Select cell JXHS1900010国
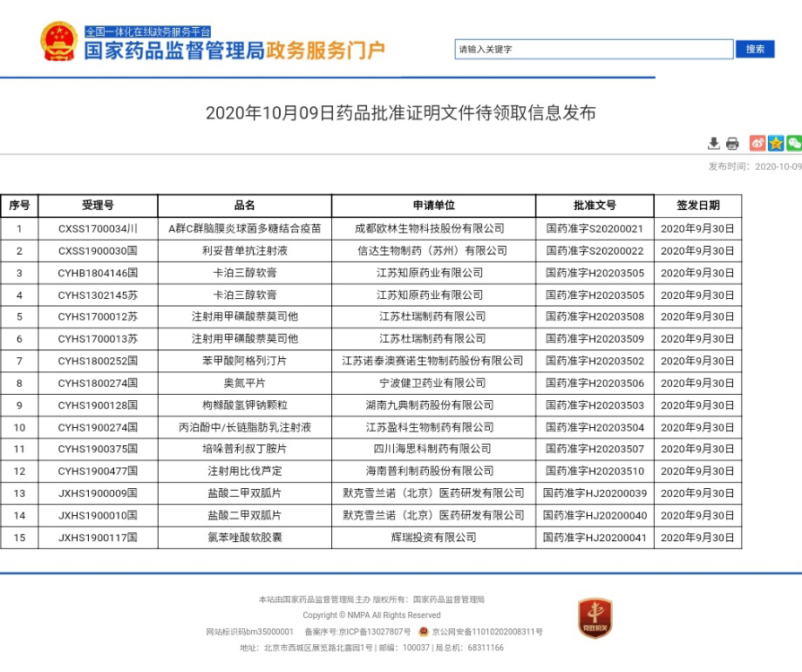This screenshot has height=672, width=802. click(x=98, y=515)
